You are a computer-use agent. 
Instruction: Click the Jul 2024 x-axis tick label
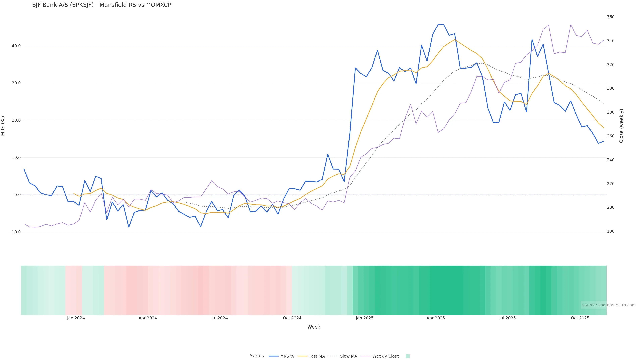point(219,318)
